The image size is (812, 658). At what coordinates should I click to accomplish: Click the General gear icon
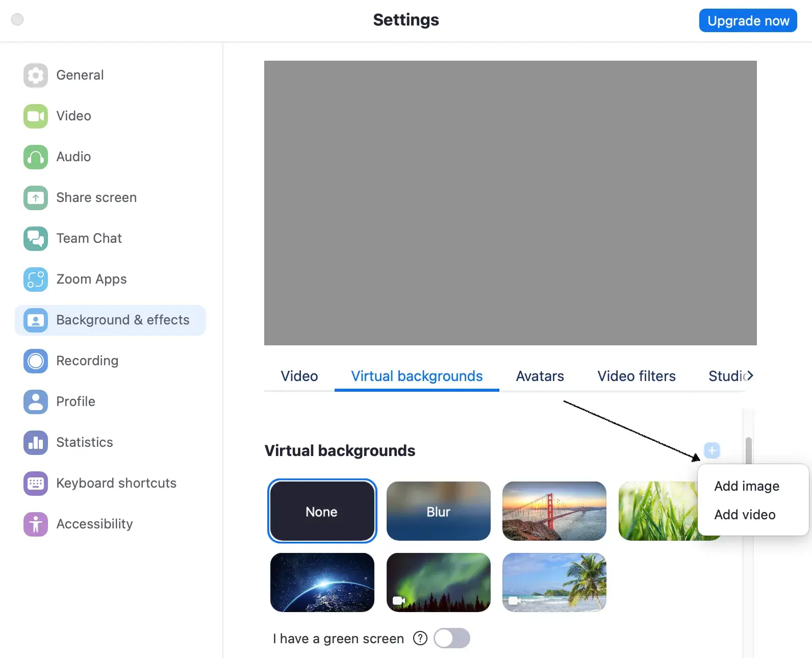pos(36,75)
